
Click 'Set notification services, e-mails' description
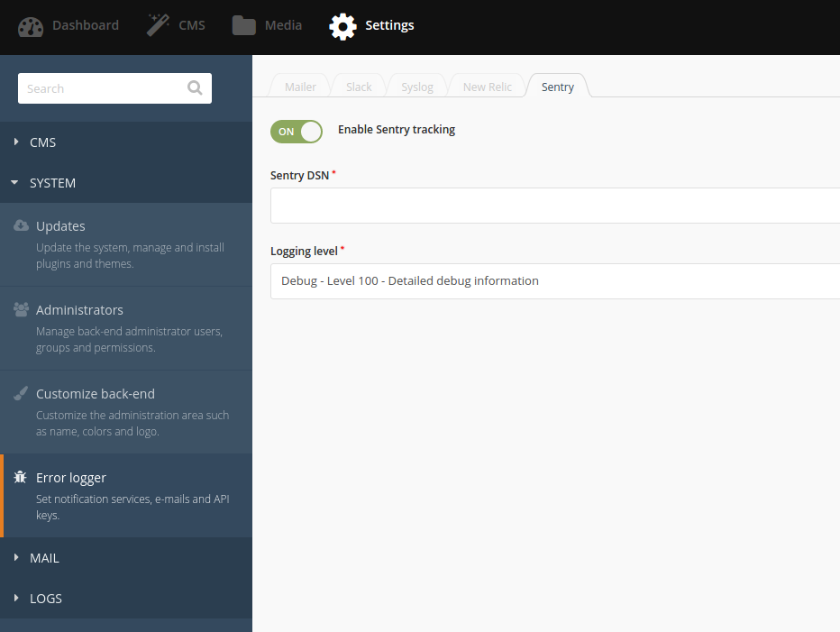132,507
